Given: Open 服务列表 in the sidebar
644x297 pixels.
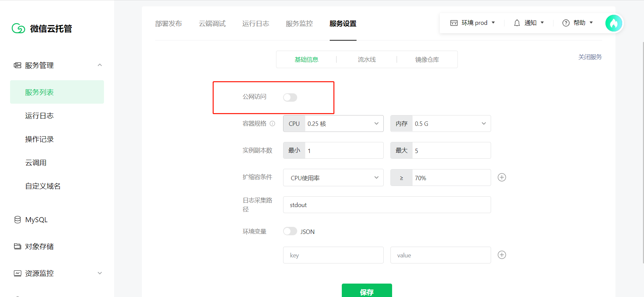Looking at the screenshot, I should (57, 92).
